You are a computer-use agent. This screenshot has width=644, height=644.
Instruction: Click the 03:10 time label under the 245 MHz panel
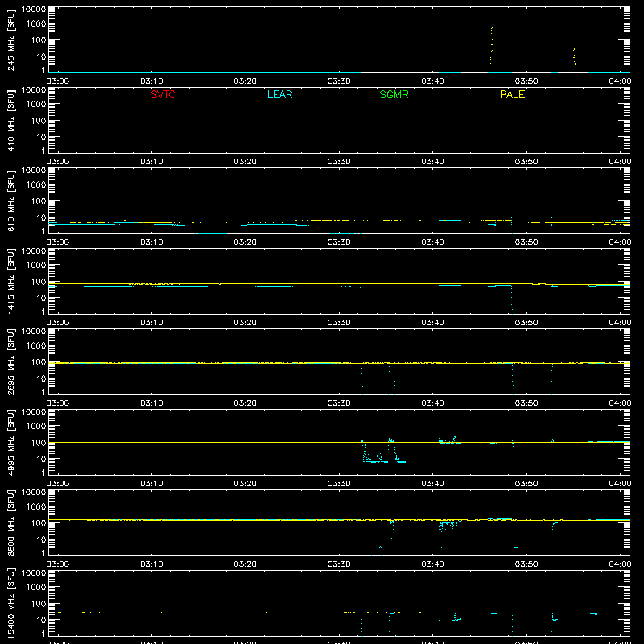pos(151,81)
